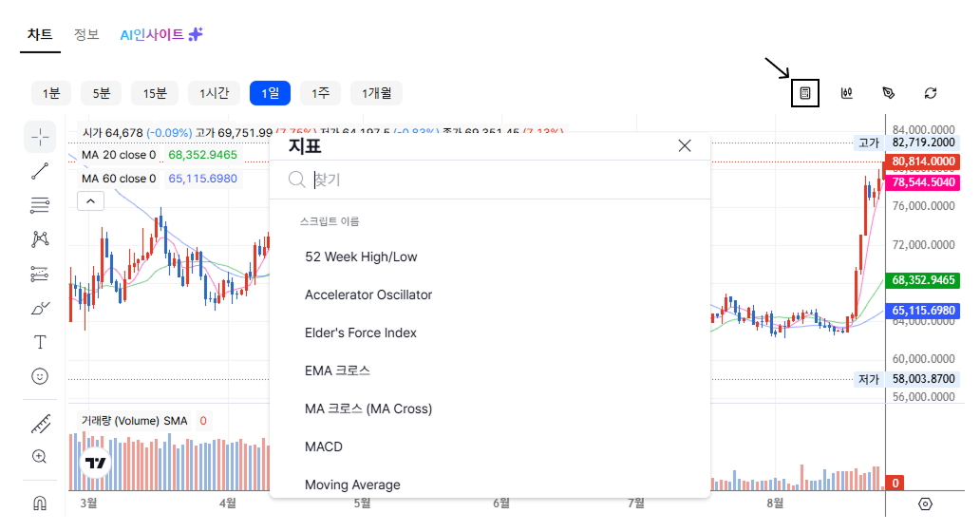
Task: Focus the 찾기 search field
Action: tap(490, 180)
